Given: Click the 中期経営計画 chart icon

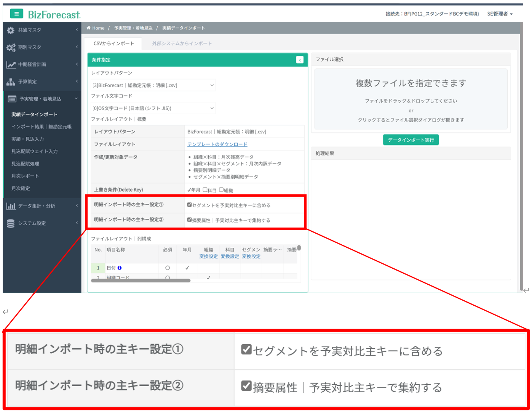Looking at the screenshot, I should click(x=11, y=64).
